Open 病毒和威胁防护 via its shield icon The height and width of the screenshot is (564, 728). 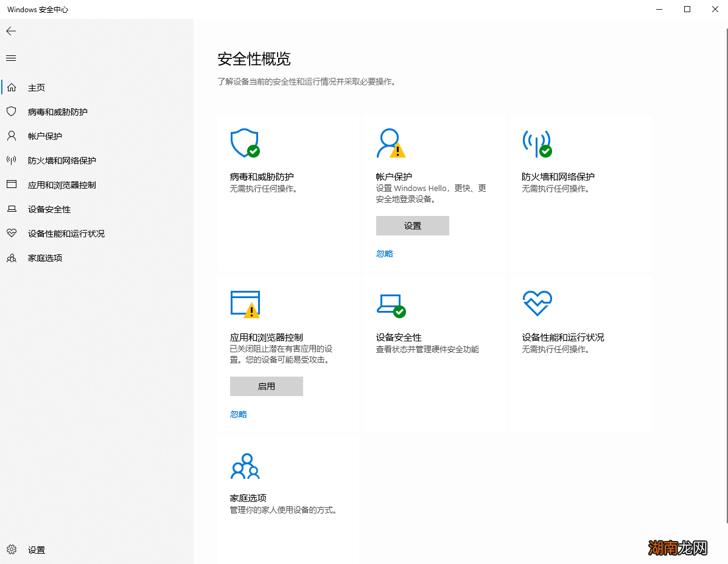(245, 143)
